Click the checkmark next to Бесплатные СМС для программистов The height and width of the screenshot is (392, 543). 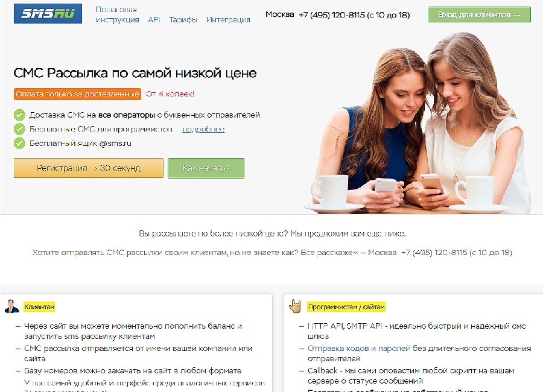[x=19, y=129]
